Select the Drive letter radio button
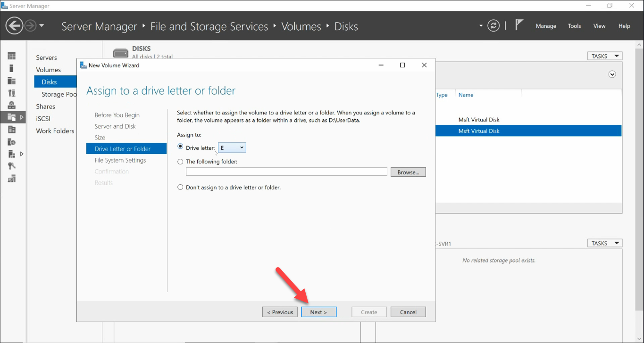Viewport: 644px width, 343px height. (x=180, y=147)
